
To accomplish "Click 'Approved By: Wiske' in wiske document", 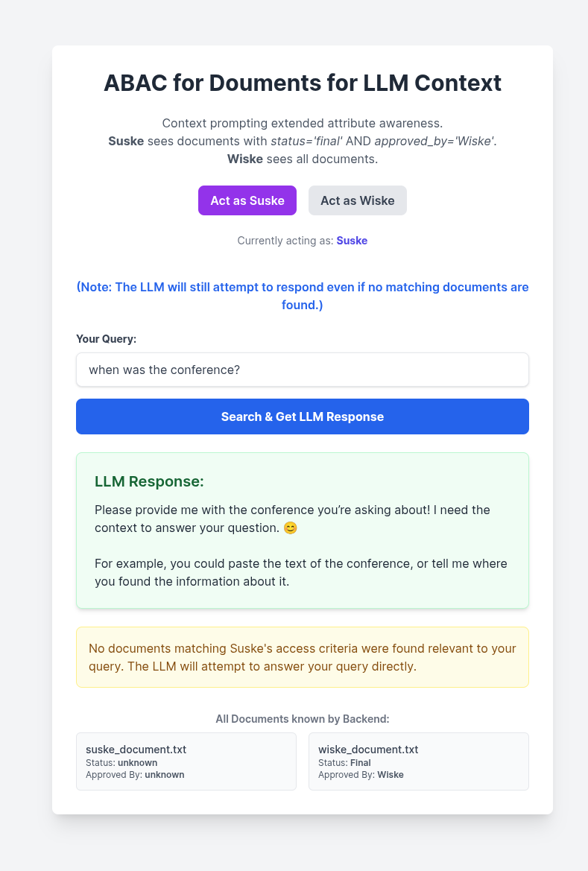I will (361, 775).
